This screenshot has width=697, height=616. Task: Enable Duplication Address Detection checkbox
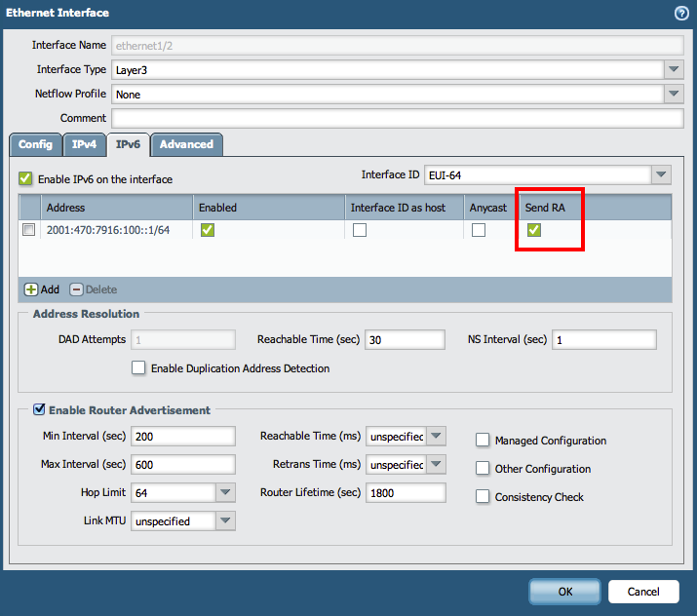coord(138,368)
